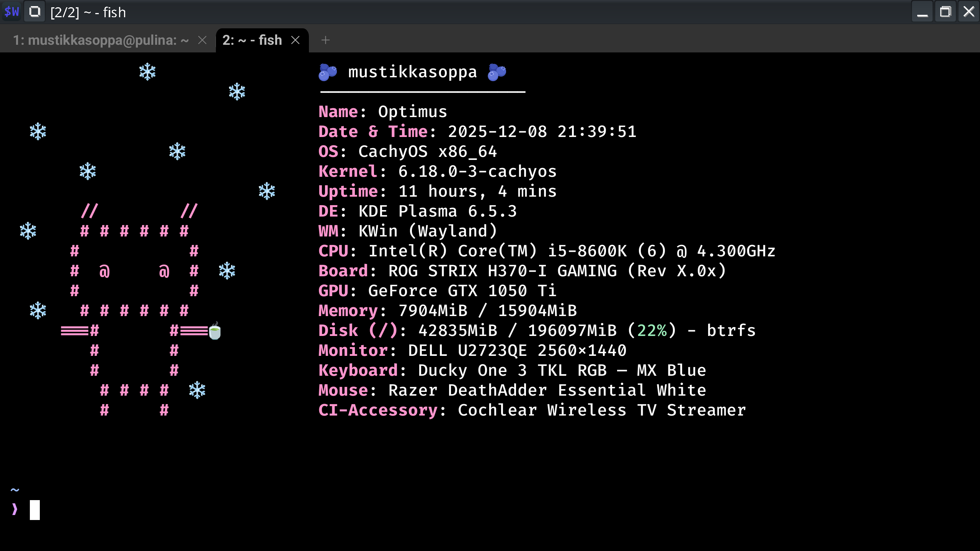
Task: Close the terminal window
Action: [x=969, y=12]
